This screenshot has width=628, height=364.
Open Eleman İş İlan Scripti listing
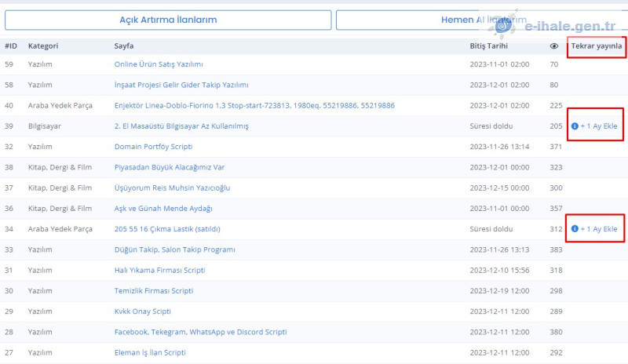(150, 353)
